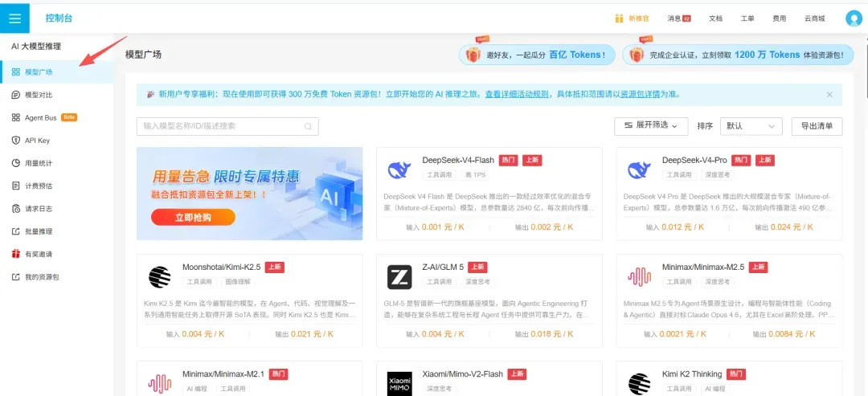Expand the 展开筛选 filter dropdown

pyautogui.click(x=651, y=126)
